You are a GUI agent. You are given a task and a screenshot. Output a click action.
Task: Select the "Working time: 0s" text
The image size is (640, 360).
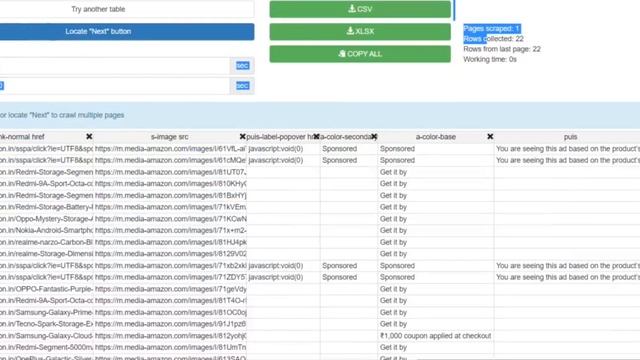coord(490,59)
